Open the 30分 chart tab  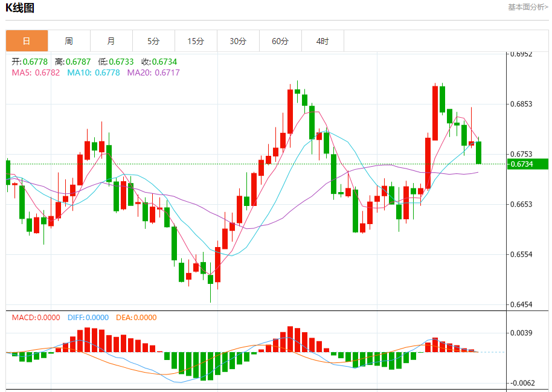238,41
